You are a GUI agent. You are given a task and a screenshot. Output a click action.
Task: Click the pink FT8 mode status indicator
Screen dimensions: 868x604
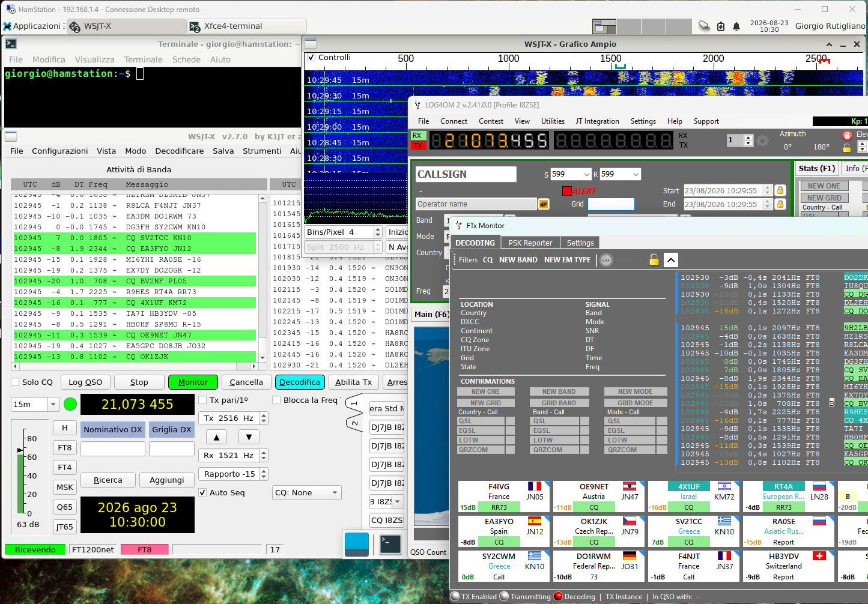click(145, 549)
